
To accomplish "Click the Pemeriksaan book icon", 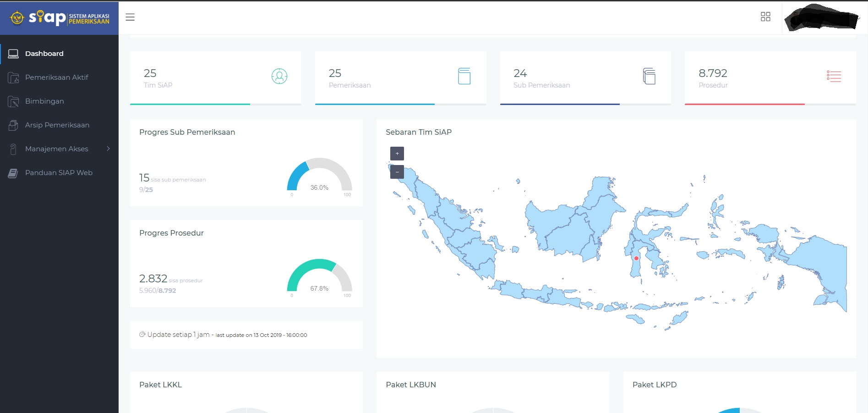I will [x=464, y=76].
